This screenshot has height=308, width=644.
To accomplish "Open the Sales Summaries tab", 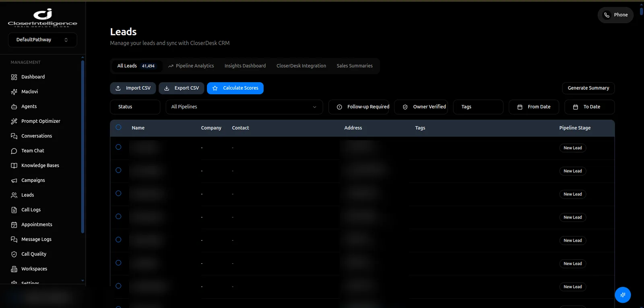I will (355, 66).
